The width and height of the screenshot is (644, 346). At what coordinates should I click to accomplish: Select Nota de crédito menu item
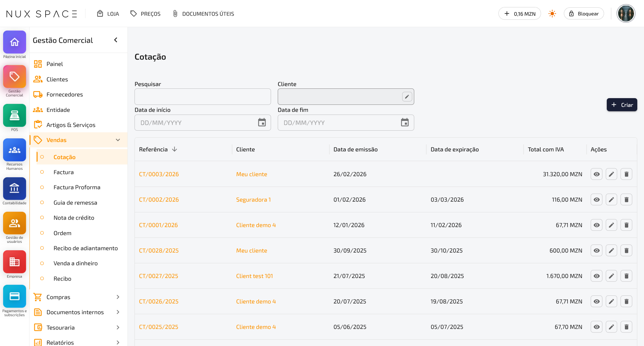(74, 218)
